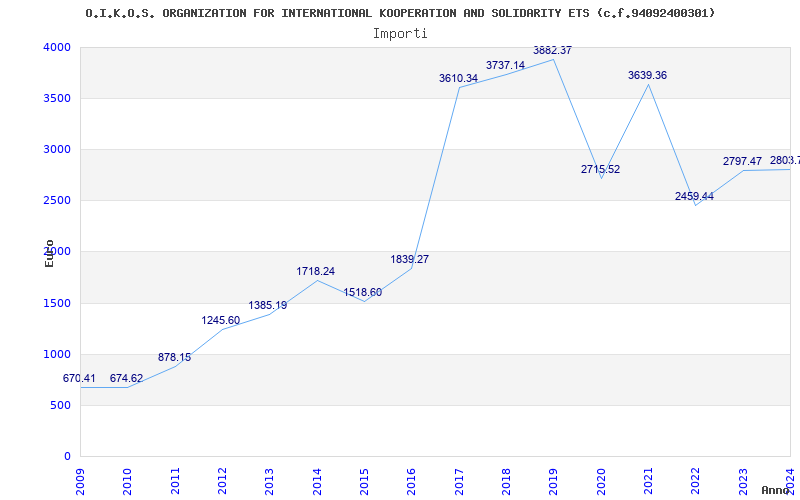The height and width of the screenshot is (500, 800).
Task: Select the 2014 x-axis label
Action: (x=317, y=482)
